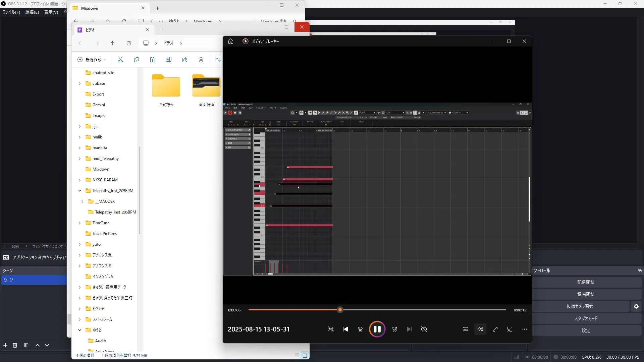Toggle the subtitles and captions button
The height and width of the screenshot is (362, 644).
coord(466,329)
